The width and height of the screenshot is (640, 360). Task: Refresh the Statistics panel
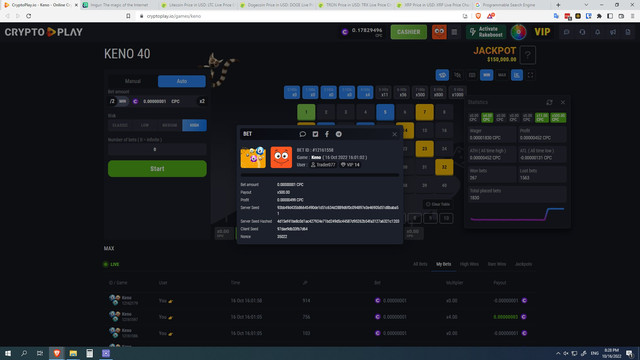point(549,102)
